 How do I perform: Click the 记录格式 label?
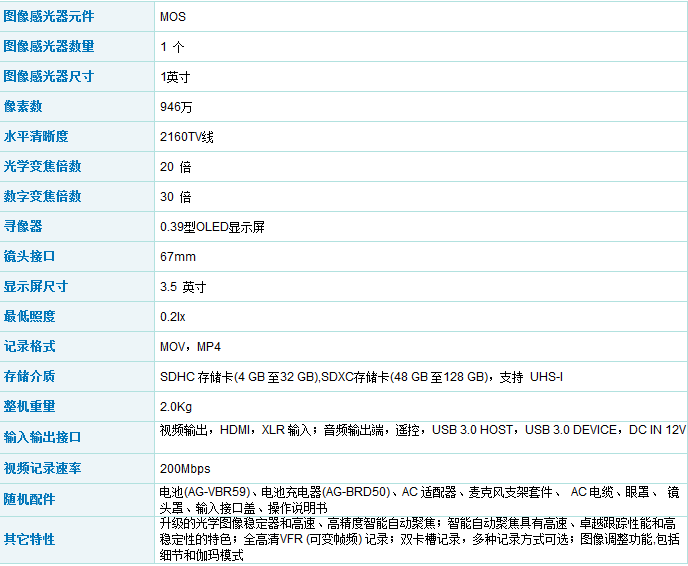[30, 347]
